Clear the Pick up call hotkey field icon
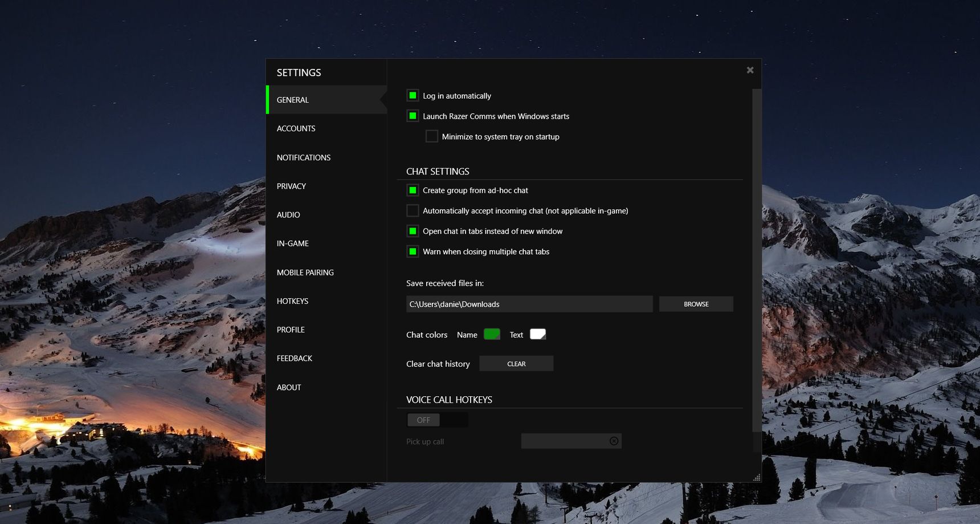980x524 pixels. [x=614, y=441]
